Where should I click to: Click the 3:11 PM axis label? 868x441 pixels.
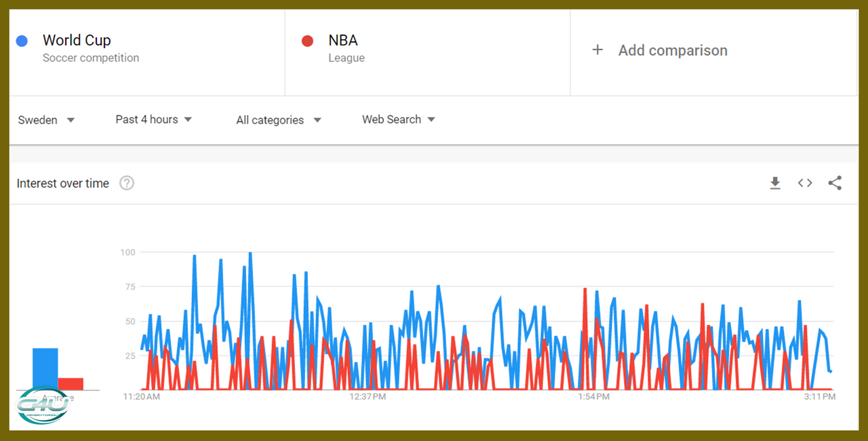click(x=819, y=396)
